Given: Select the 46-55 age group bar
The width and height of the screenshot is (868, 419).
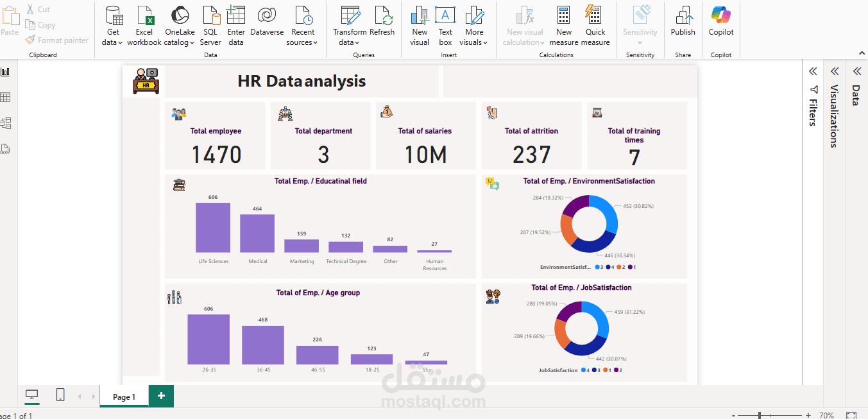Looking at the screenshot, I should point(318,355).
